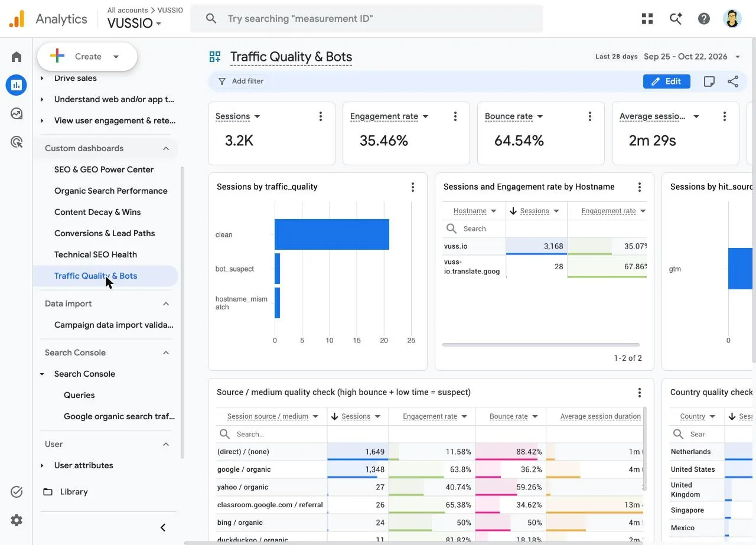Viewport: 756px width, 545px height.
Task: Open the Explore icon in left rail
Action: pyautogui.click(x=17, y=113)
